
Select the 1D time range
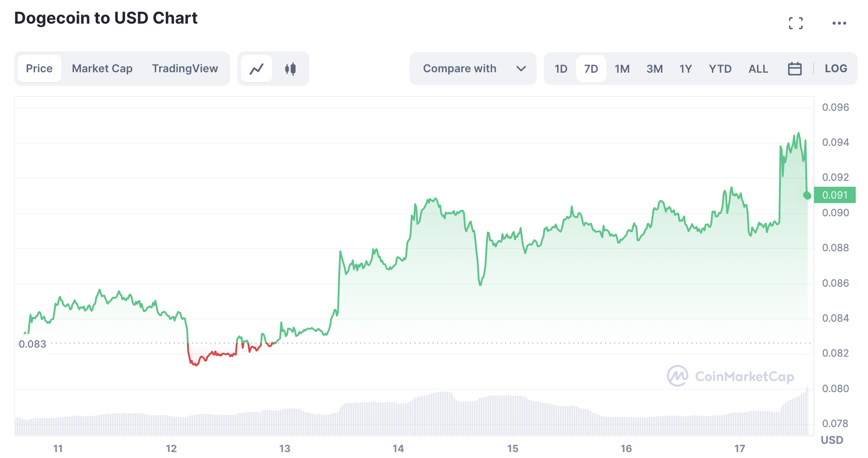click(x=561, y=69)
